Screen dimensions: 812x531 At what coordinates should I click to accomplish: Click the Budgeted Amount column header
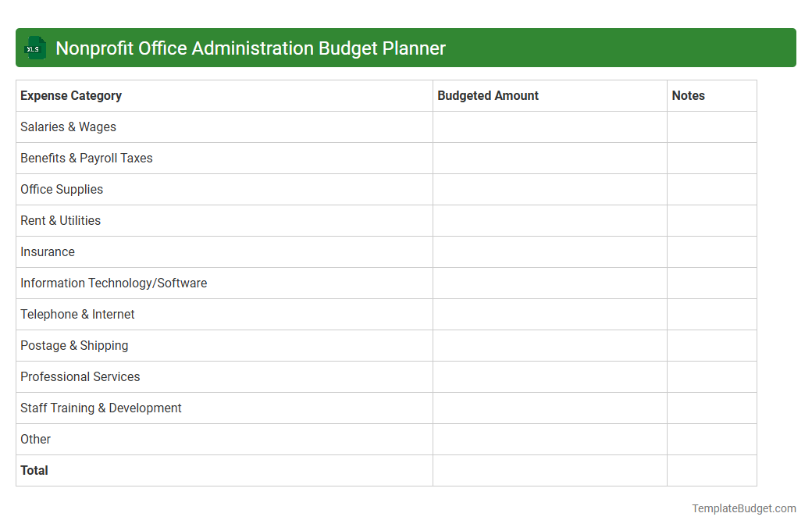click(487, 95)
